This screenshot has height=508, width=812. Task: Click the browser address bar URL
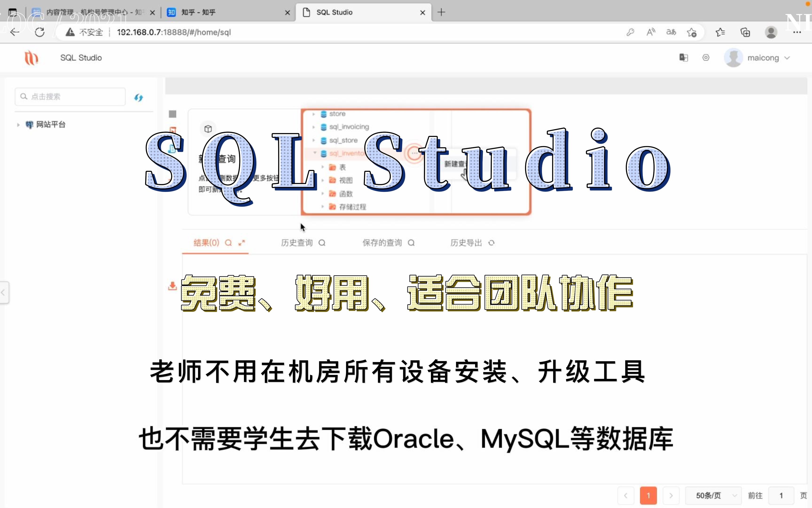tap(174, 32)
